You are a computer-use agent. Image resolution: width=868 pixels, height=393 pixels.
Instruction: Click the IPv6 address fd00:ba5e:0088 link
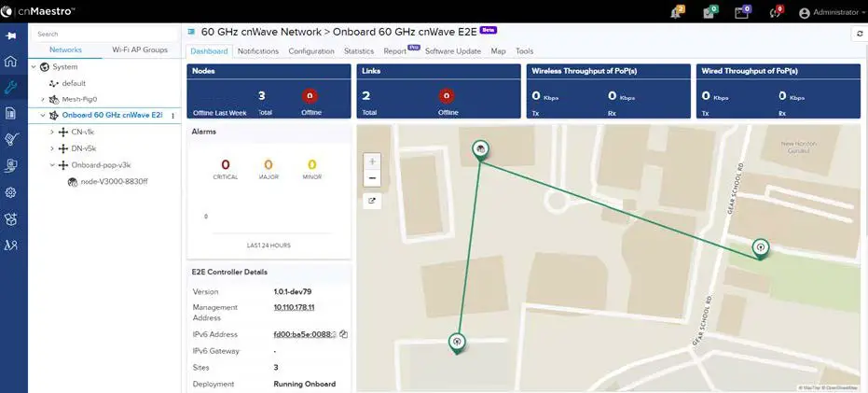(x=305, y=334)
